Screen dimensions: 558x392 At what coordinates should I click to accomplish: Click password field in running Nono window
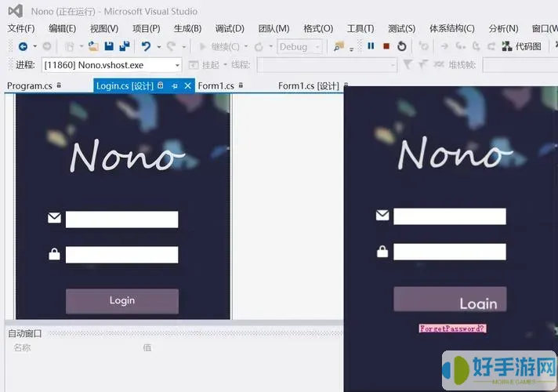(450, 252)
